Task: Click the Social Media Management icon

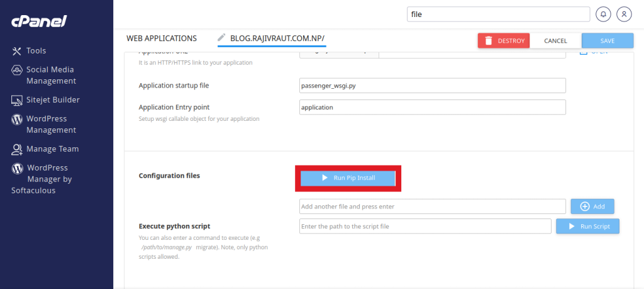Action: point(16,69)
